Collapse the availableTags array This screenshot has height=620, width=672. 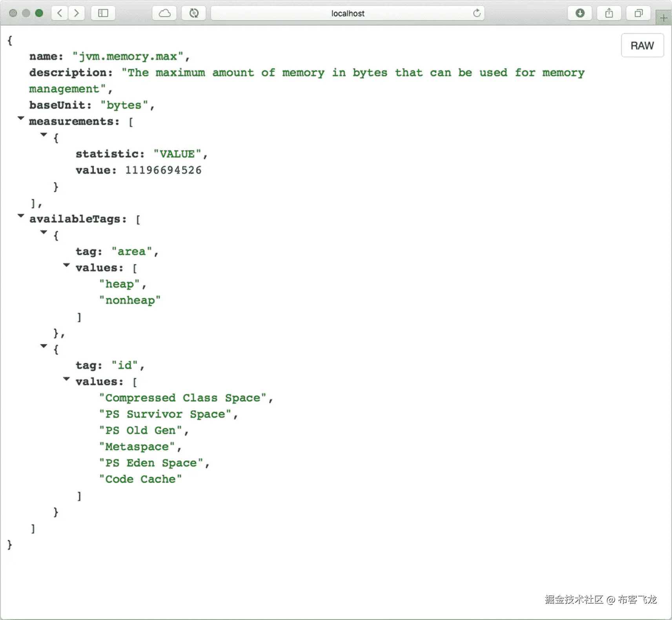pyautogui.click(x=21, y=216)
